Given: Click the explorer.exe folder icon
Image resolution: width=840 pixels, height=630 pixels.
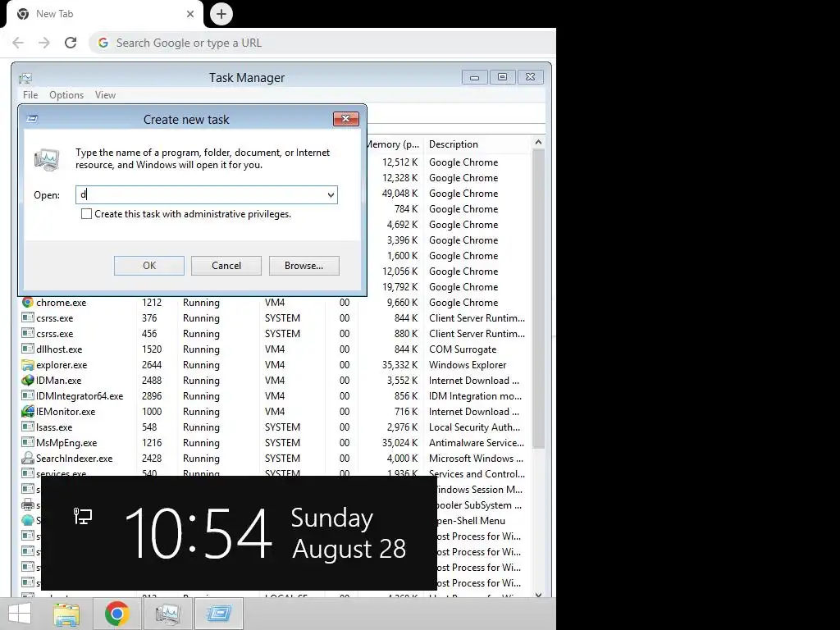Looking at the screenshot, I should [27, 365].
